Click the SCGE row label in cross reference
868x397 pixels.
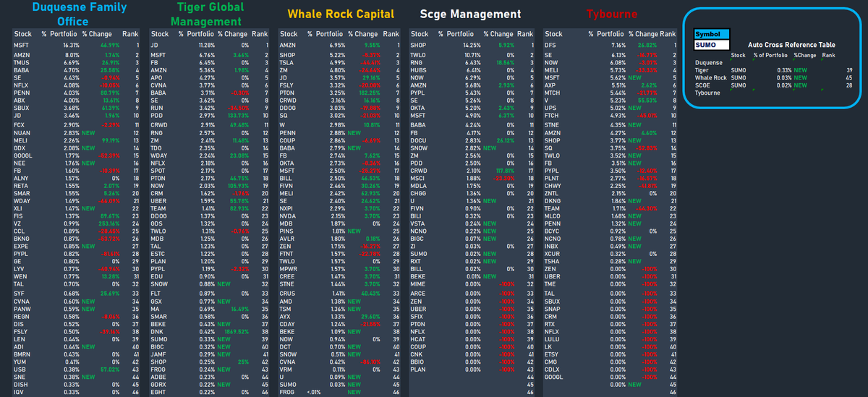tap(702, 85)
